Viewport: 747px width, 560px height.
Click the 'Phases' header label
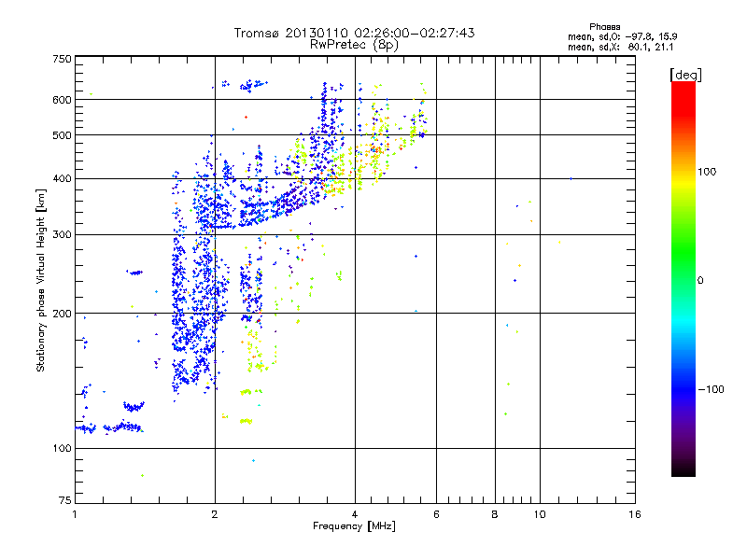point(604,27)
